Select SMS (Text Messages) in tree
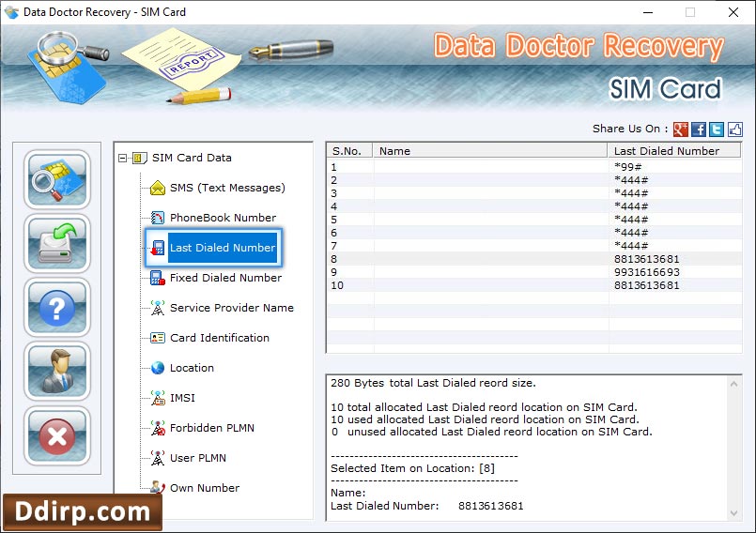This screenshot has height=533, width=756. pyautogui.click(x=227, y=188)
